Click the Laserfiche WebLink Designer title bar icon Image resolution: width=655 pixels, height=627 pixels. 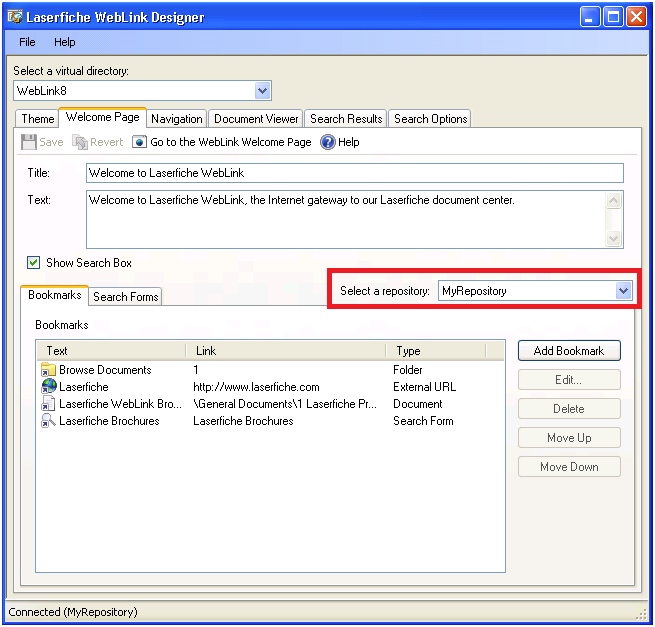click(x=15, y=17)
